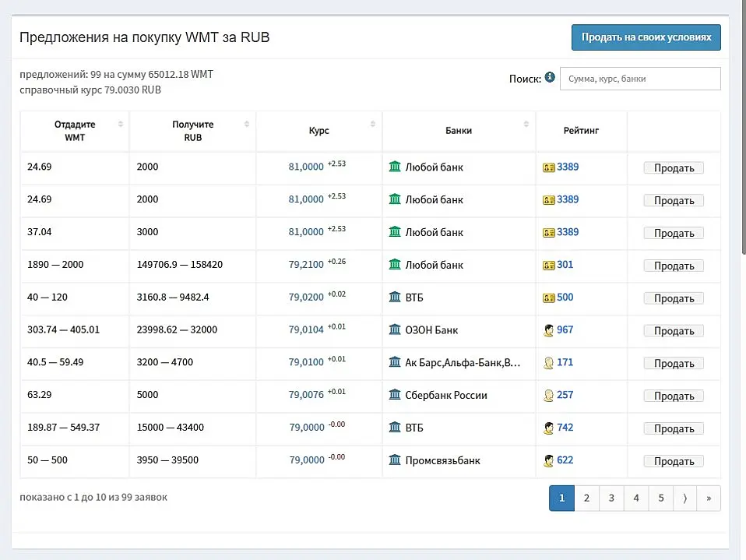Jump to last page with double arrow
Viewport: 746px width, 560px height.
[x=709, y=498]
